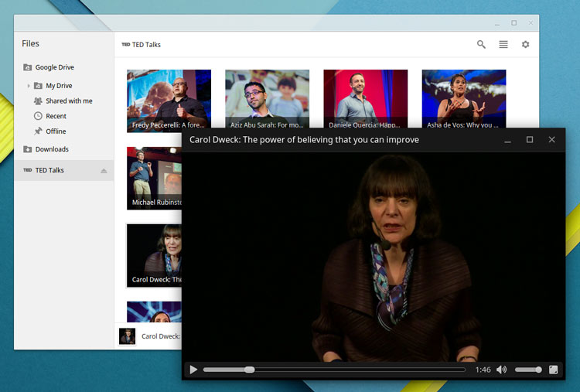Adjust the video volume slider
Screen dimensions: 580x392
click(x=528, y=370)
